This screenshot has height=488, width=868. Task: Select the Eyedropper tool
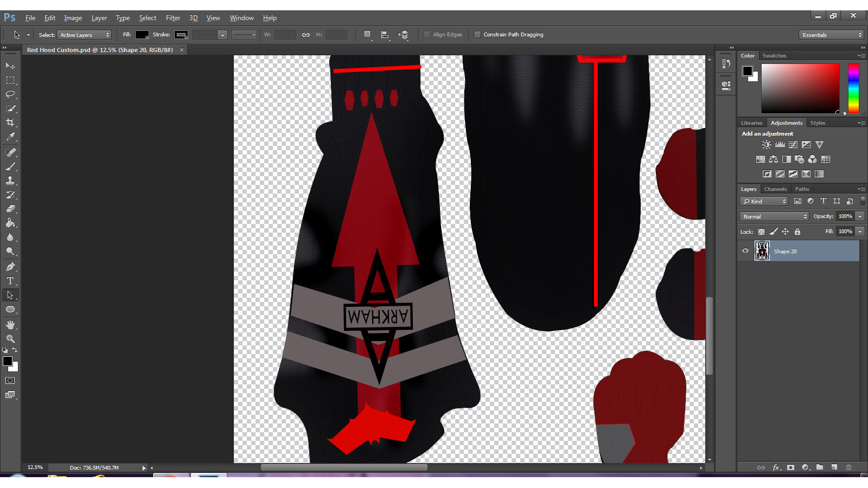pos(10,137)
